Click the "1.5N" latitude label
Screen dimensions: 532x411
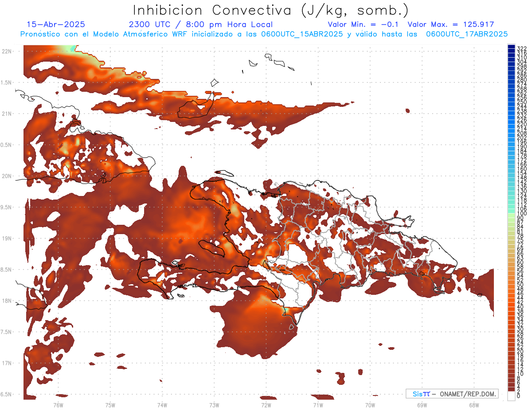tap(6, 82)
